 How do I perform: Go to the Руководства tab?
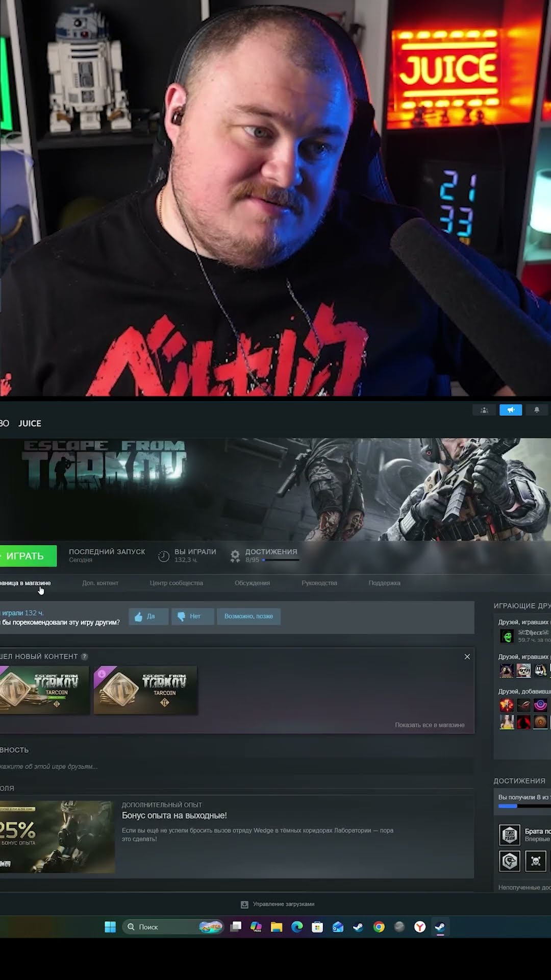tap(319, 583)
